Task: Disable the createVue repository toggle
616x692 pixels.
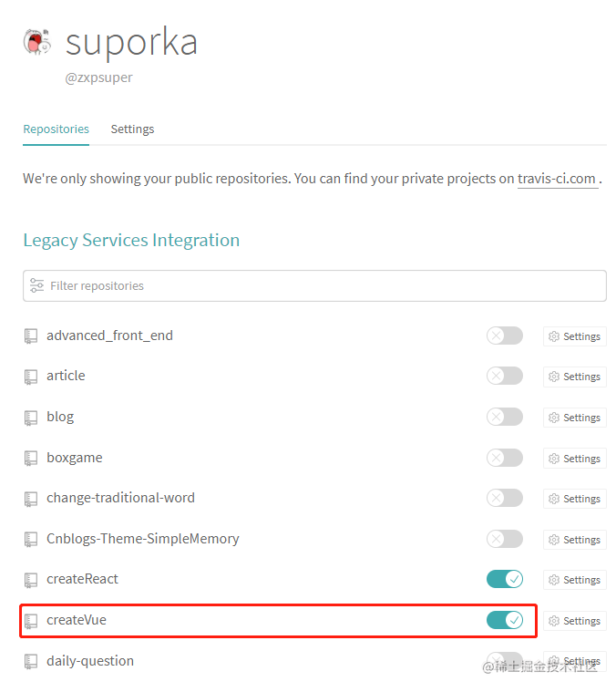Action: point(505,620)
